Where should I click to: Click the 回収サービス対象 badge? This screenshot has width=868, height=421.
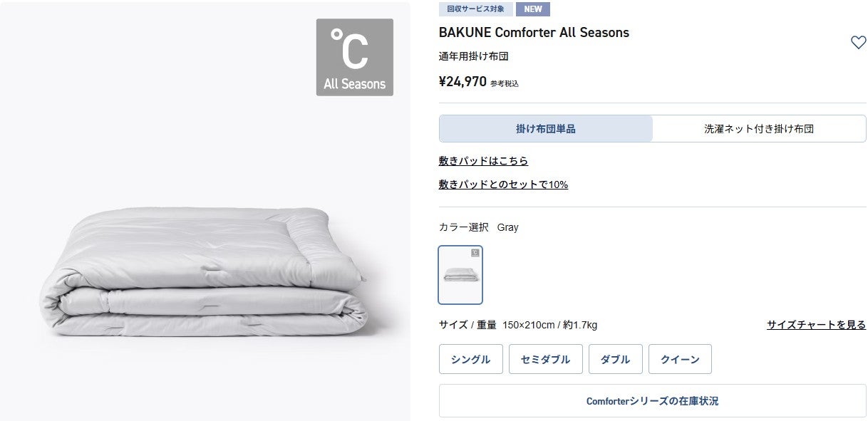click(x=475, y=9)
